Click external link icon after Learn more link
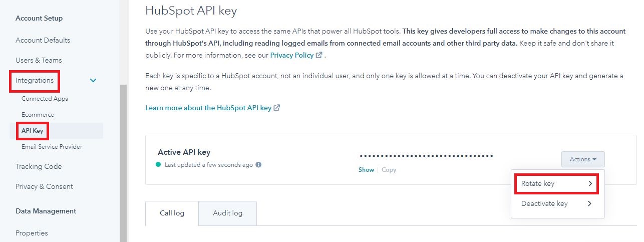The image size is (644, 242). click(277, 108)
